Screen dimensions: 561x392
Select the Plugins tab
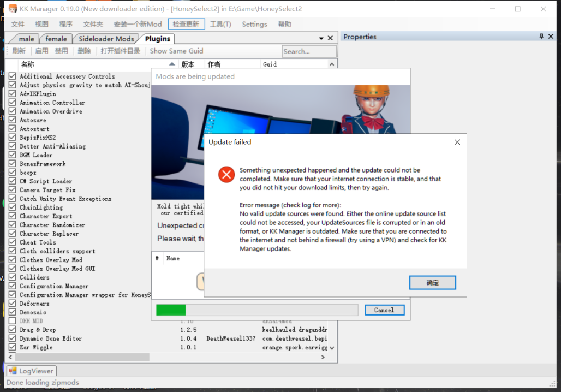pyautogui.click(x=157, y=39)
